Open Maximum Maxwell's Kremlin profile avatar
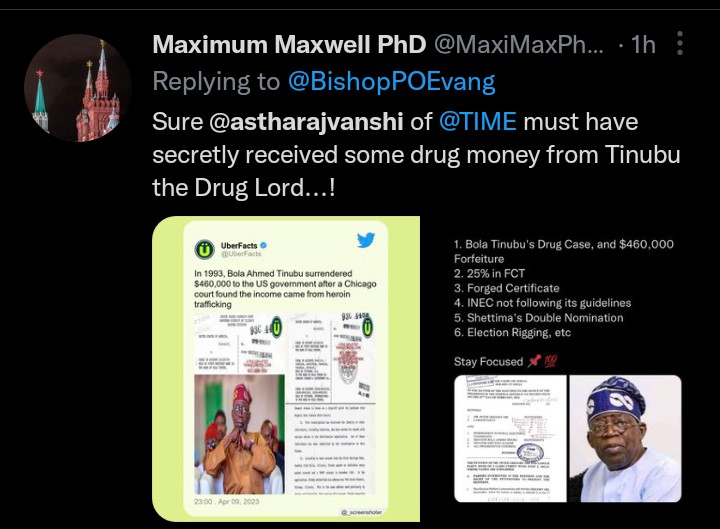Screen dimensions: 720x529 pos(78,88)
